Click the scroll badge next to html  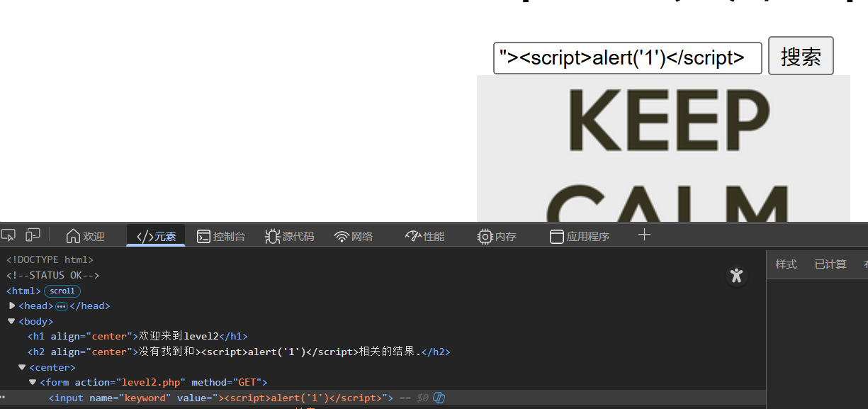point(62,291)
